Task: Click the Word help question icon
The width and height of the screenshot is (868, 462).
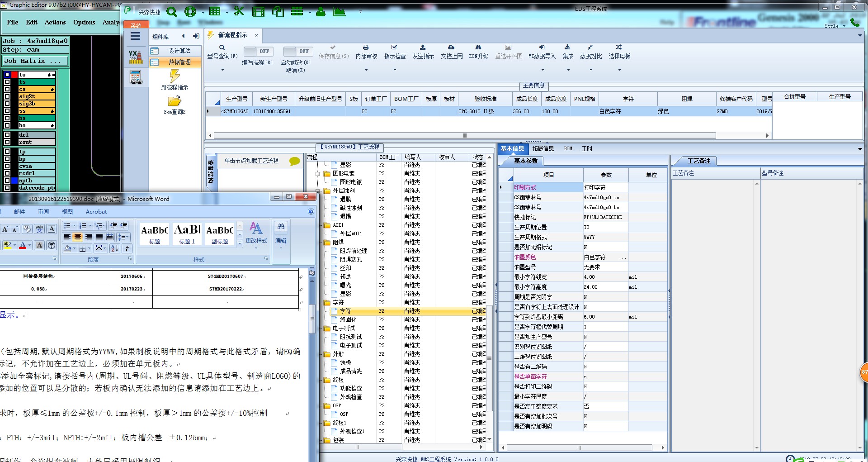Action: tap(311, 211)
